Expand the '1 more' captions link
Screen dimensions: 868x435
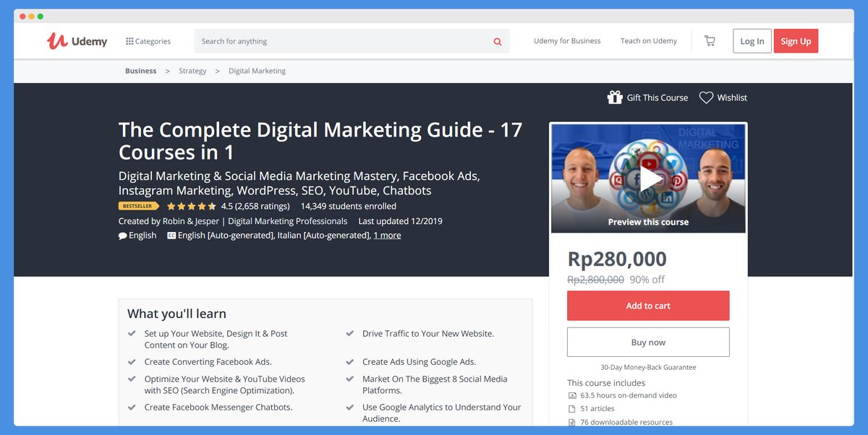coord(387,236)
